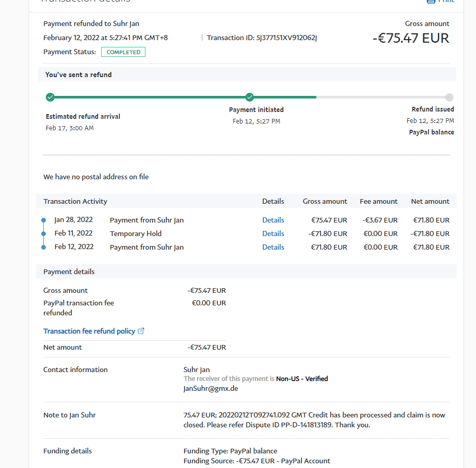This screenshot has height=468, width=476.
Task: Click the large -€75.47 EUR gross amount
Action: (411, 38)
